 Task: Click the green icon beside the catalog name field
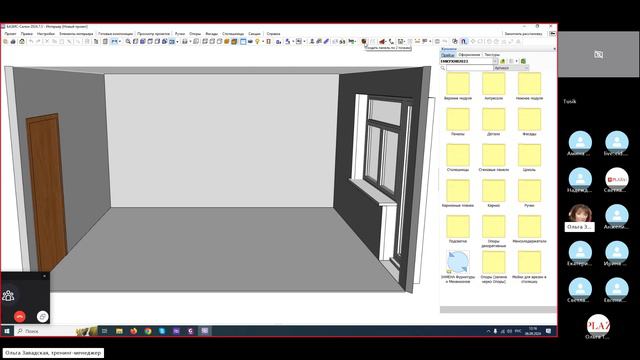pyautogui.click(x=502, y=61)
